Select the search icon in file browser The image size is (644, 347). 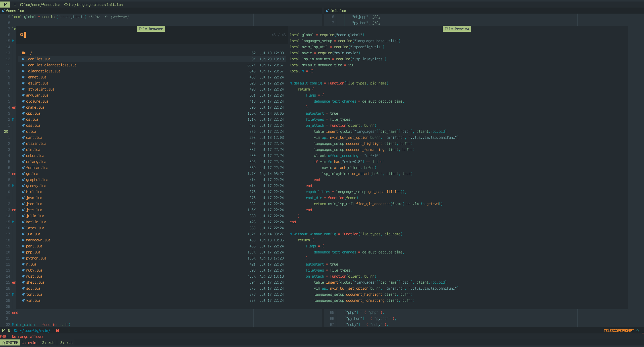(x=21, y=35)
